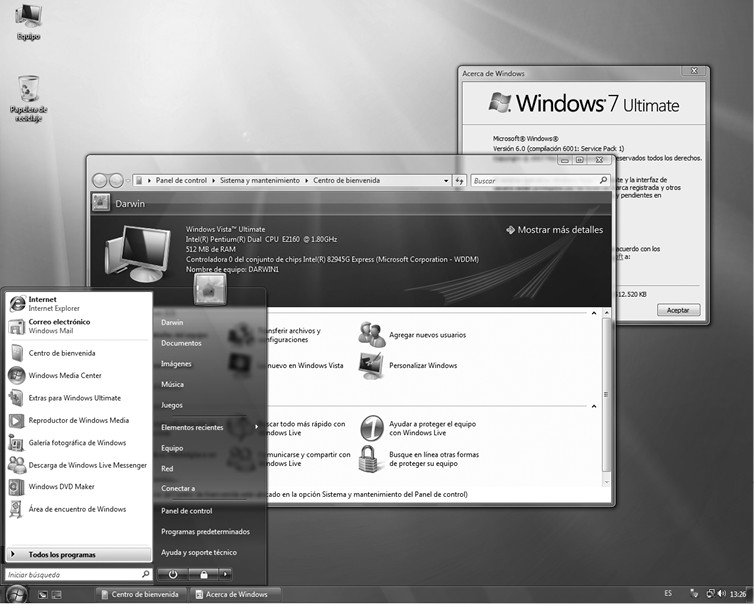This screenshot has height=604, width=754.
Task: Launch Windows Mail from Start menu
Action: pyautogui.click(x=58, y=326)
